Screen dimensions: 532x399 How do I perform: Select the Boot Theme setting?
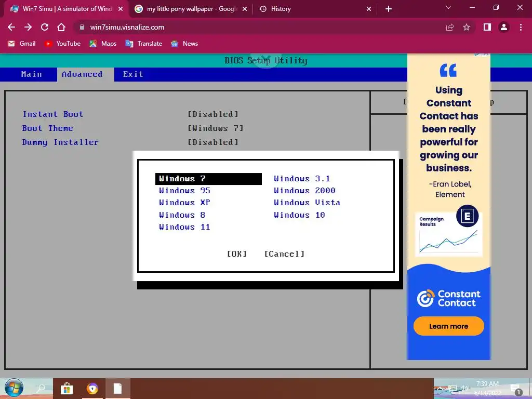47,128
